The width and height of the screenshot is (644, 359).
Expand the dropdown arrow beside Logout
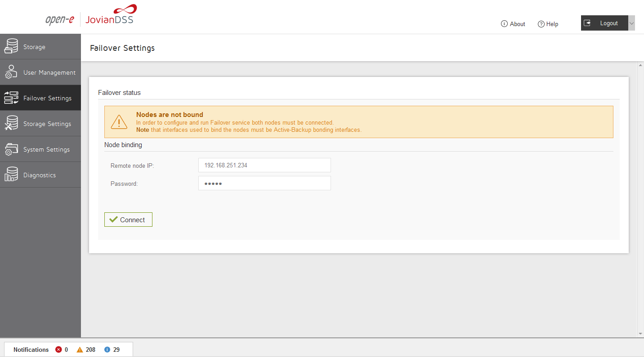click(631, 23)
